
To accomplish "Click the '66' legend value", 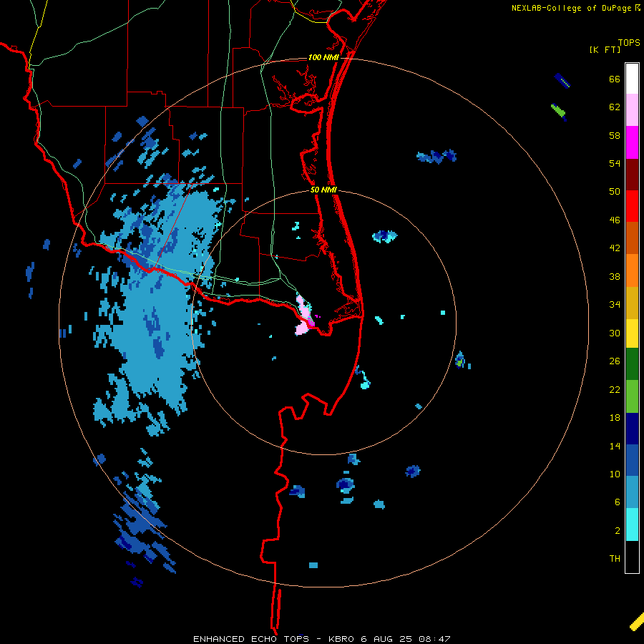I will click(615, 79).
